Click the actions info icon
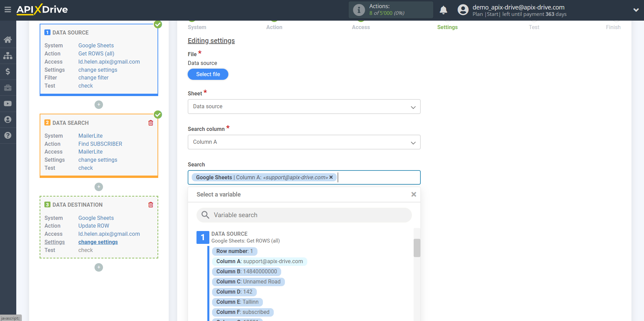 click(x=359, y=10)
